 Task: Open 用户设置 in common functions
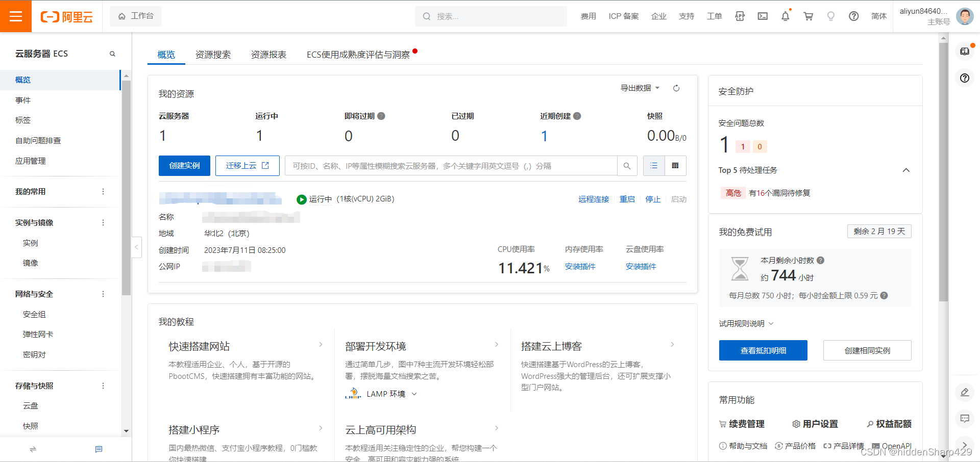coord(815,424)
